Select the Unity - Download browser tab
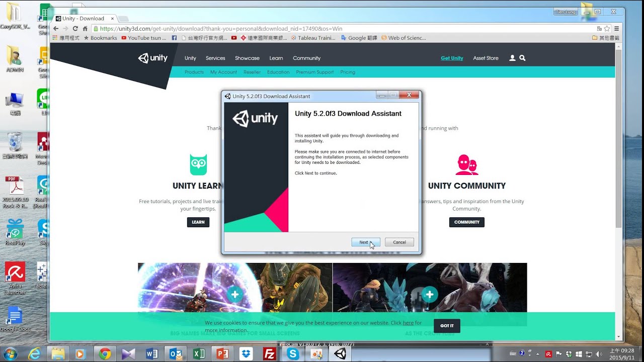Viewport: 644px width, 362px height. coord(83,19)
